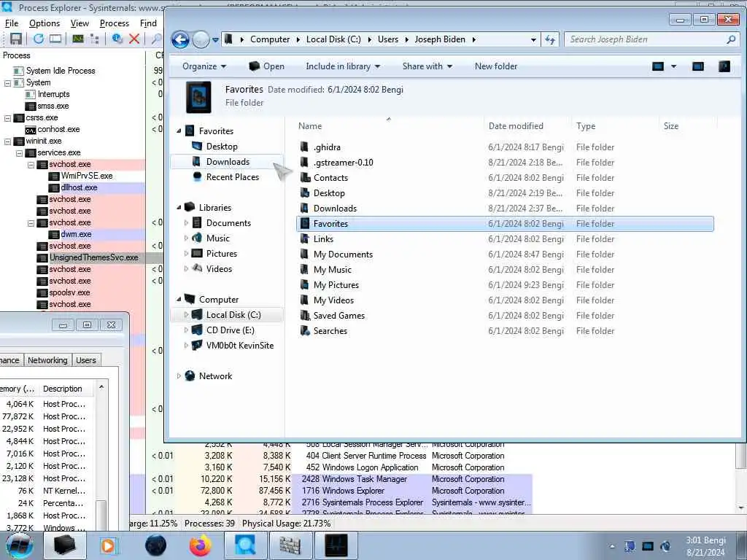
Task: Click the show lower pane icon in Process Explorer
Action: [55, 39]
